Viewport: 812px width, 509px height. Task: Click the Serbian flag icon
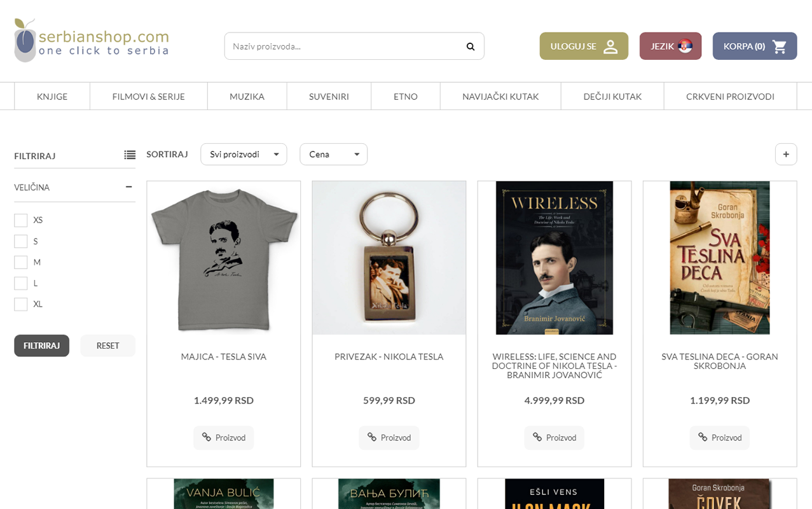685,46
